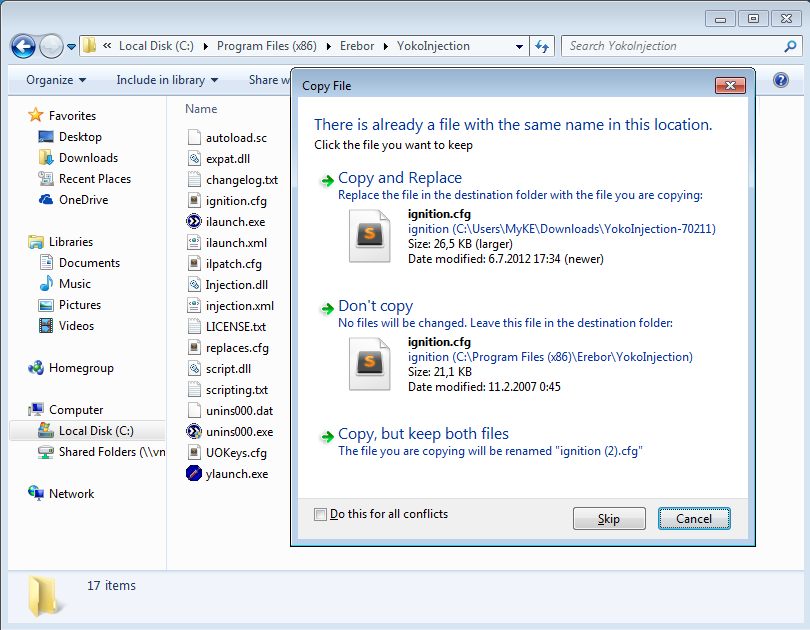Select Erebor breadcrumb segment

click(356, 46)
